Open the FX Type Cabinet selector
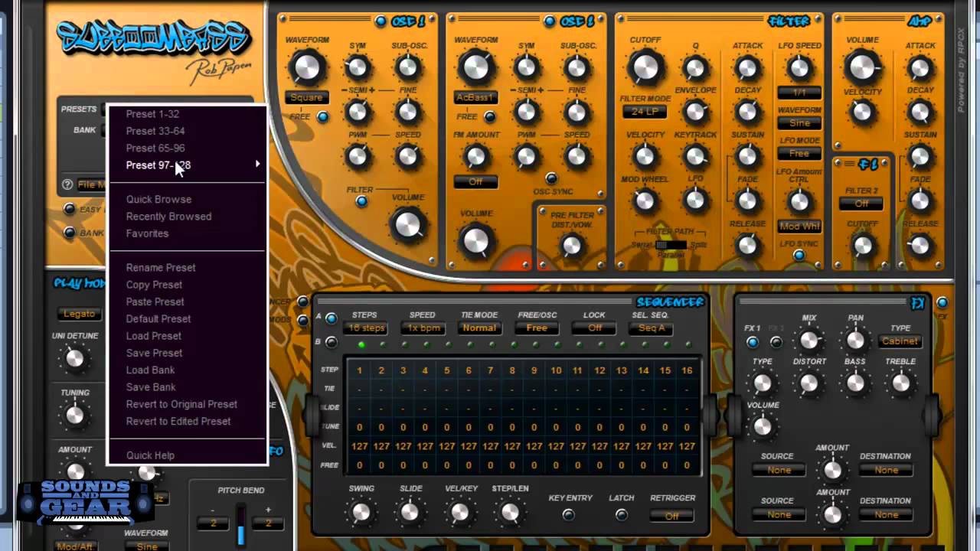The height and width of the screenshot is (551, 980). coord(900,341)
